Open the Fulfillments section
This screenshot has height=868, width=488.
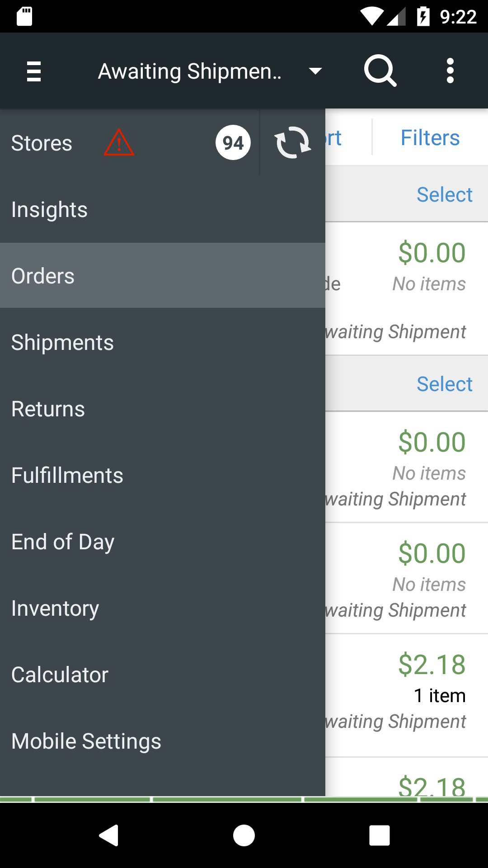(67, 476)
